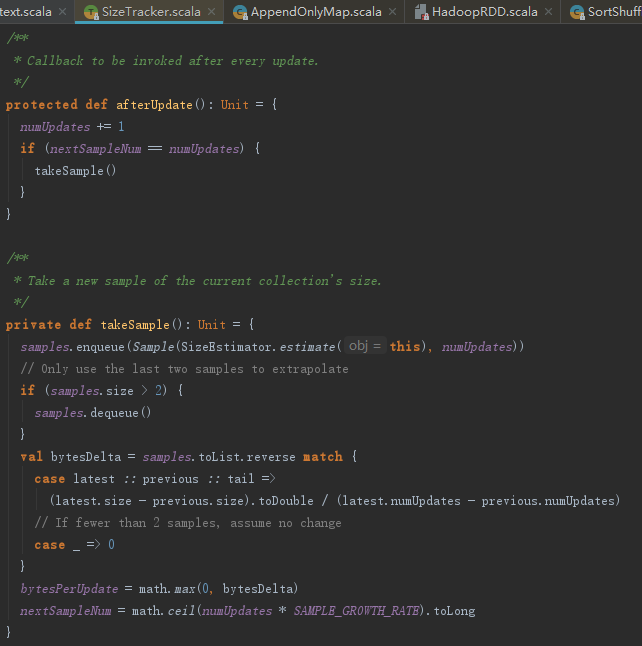Open the HadoopRDD.scala tab
Screen dimensions: 642x646
(x=484, y=12)
